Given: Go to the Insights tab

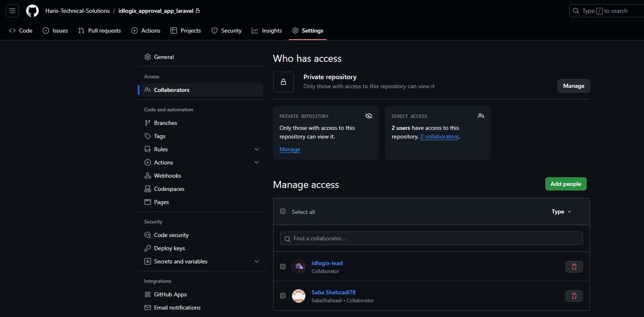Looking at the screenshot, I should (267, 31).
